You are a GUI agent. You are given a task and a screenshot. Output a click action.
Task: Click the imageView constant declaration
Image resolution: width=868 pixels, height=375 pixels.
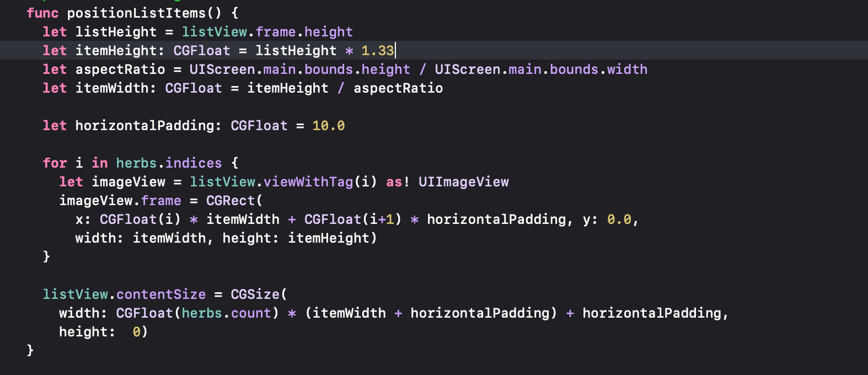[128, 182]
